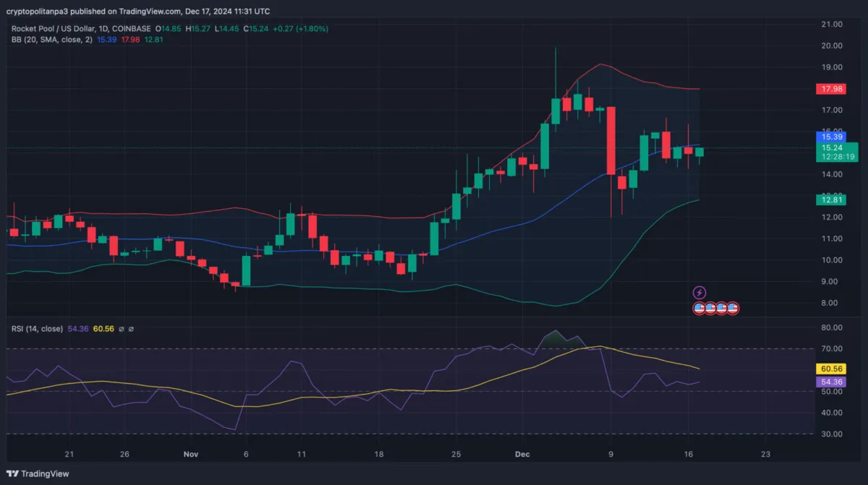Screen dimensions: 868x485
Task: Click the 11.00 price axis label
Action: [x=832, y=239]
